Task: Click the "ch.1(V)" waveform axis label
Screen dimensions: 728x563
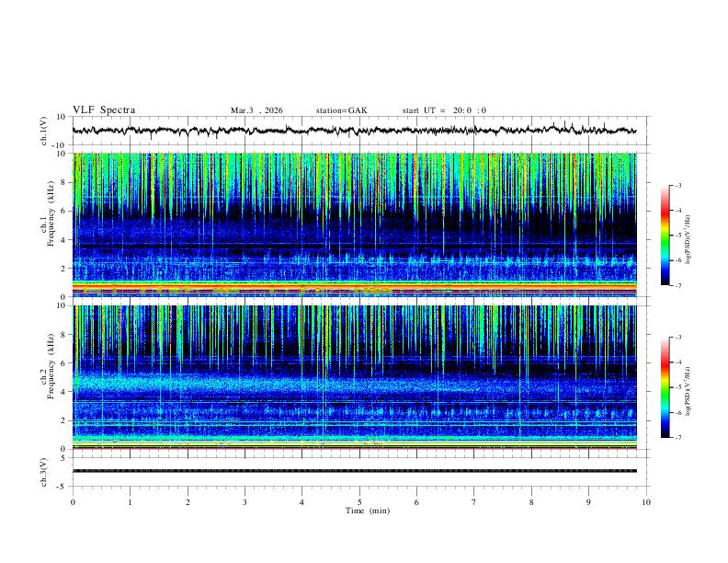Action: [x=44, y=131]
